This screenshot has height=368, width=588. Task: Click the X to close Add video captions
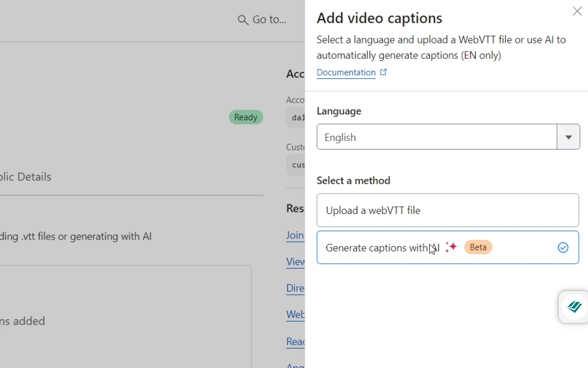tap(577, 11)
